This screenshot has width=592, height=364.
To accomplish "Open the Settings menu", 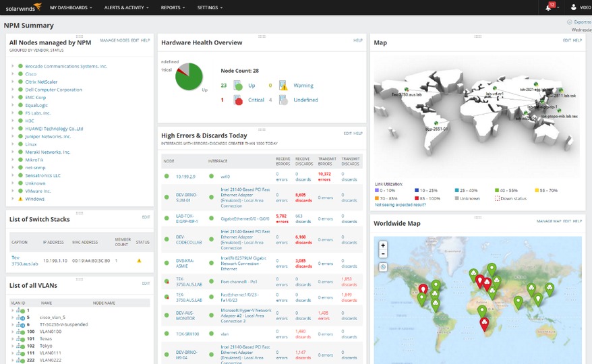I will coord(210,7).
